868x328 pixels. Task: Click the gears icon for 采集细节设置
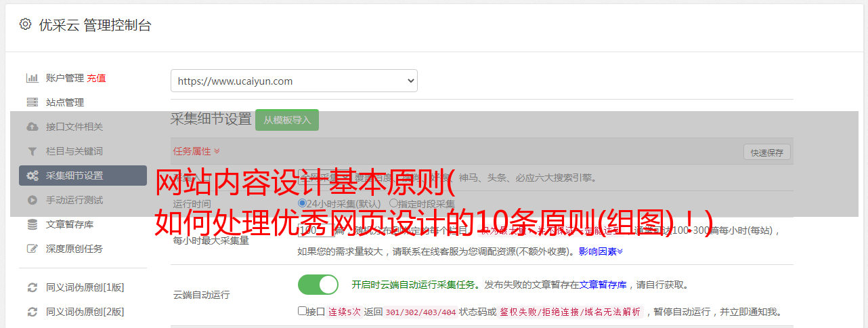[x=32, y=176]
